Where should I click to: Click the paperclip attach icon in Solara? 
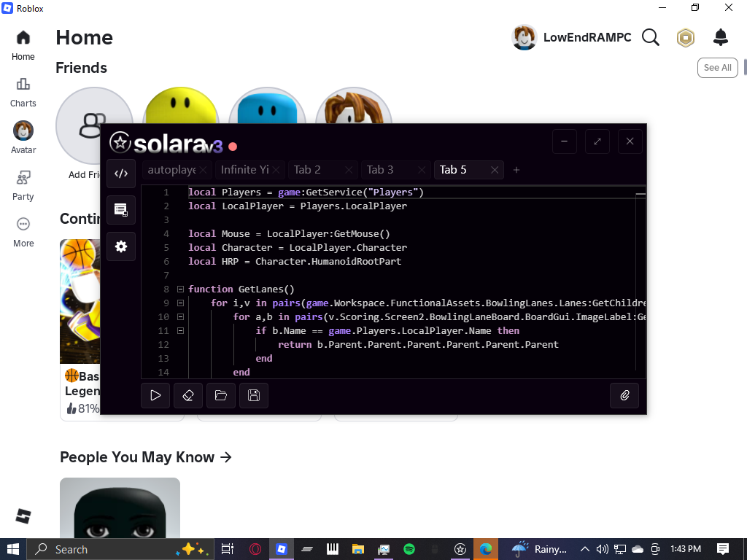[624, 395]
